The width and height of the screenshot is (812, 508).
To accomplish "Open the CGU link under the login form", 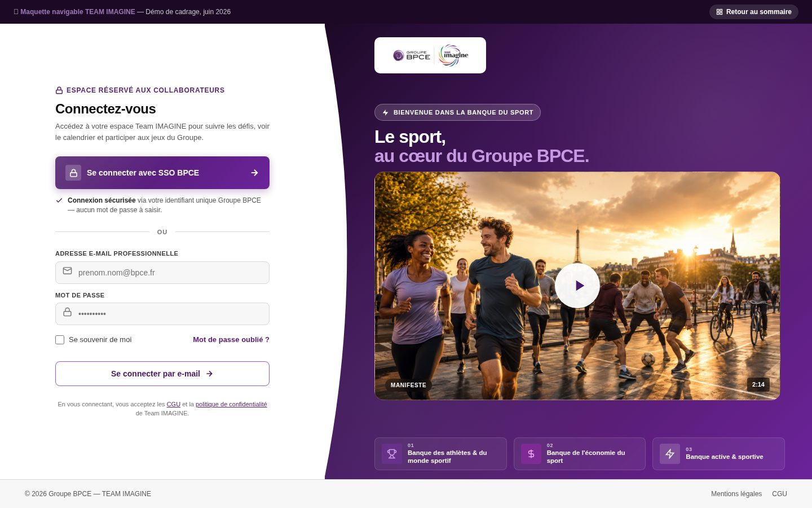I will tap(174, 404).
